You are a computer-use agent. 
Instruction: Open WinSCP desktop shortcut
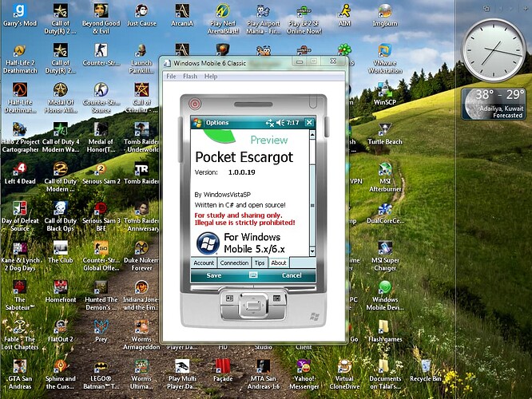pos(385,94)
